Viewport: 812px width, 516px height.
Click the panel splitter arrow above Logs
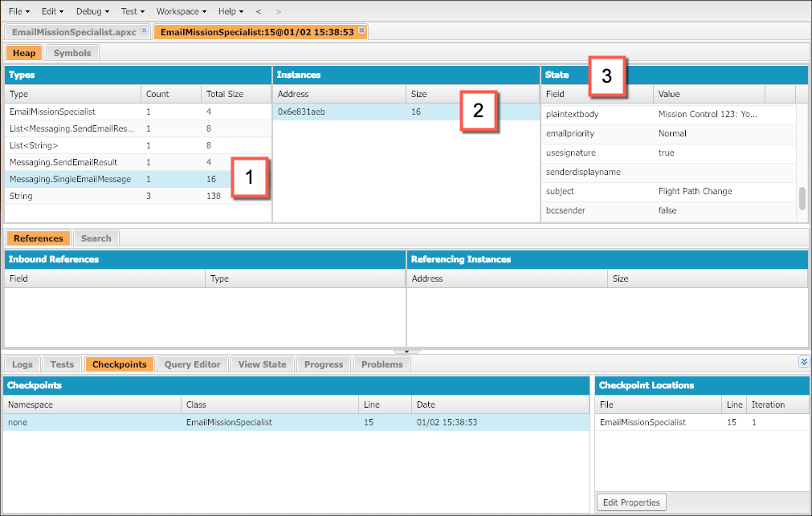coord(406,351)
